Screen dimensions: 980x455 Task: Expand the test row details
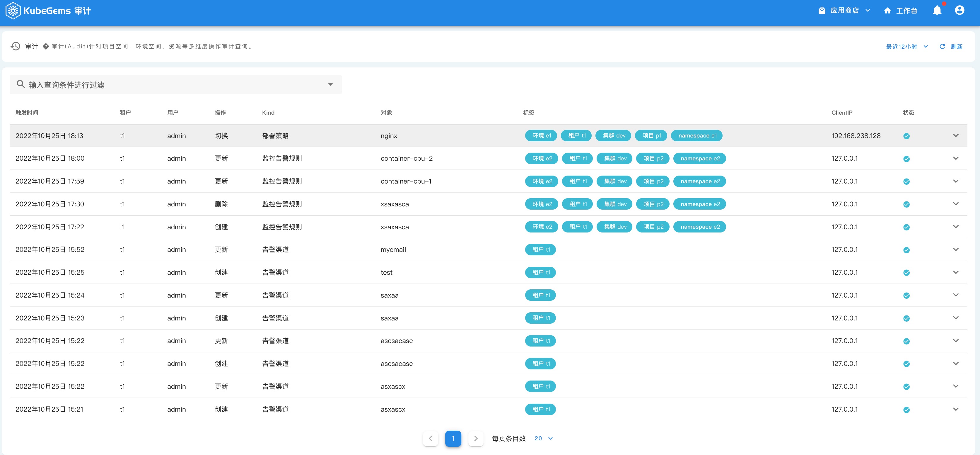click(x=956, y=272)
